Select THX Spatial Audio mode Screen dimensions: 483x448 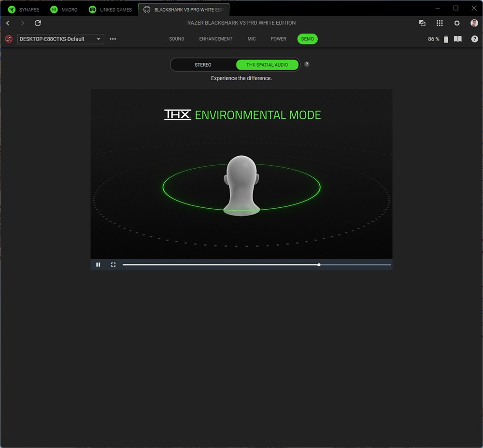point(267,65)
